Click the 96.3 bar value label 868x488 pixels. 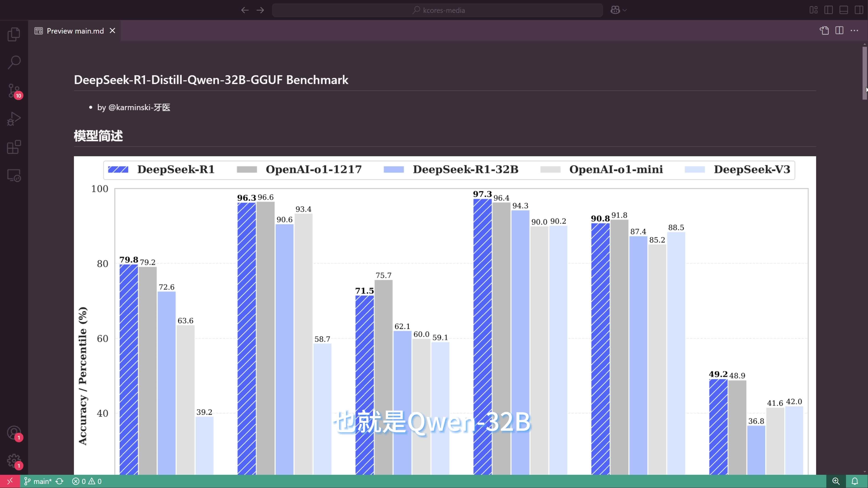pos(246,198)
